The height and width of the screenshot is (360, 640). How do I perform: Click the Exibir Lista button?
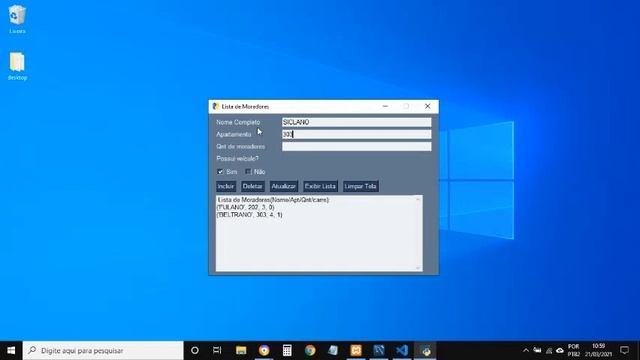pyautogui.click(x=320, y=187)
